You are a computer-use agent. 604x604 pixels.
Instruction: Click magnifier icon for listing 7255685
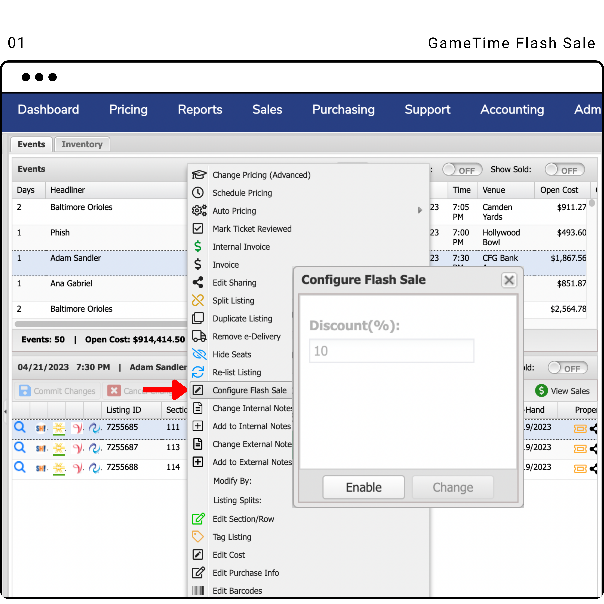20,427
